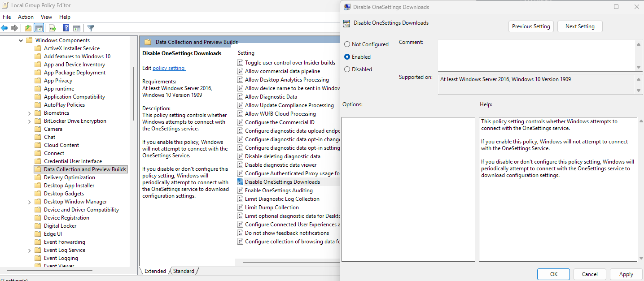Select the App Package Deployment tree item
This screenshot has height=281, width=644.
pos(74,73)
